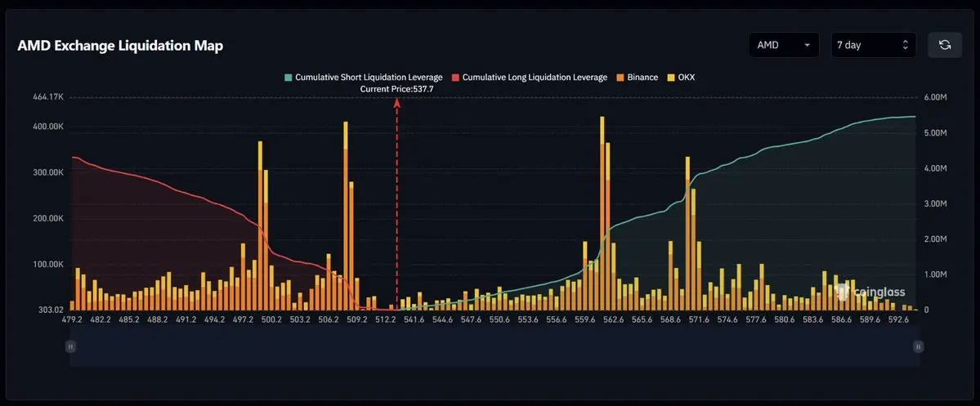
Task: Grab the right zoom range slider handle
Action: pyautogui.click(x=918, y=346)
